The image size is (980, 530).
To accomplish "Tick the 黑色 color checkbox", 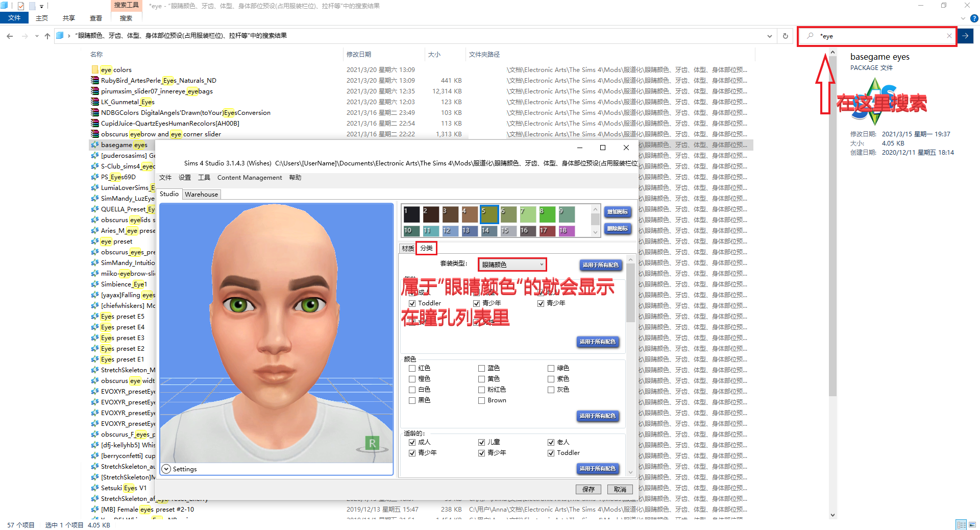I will coord(412,400).
